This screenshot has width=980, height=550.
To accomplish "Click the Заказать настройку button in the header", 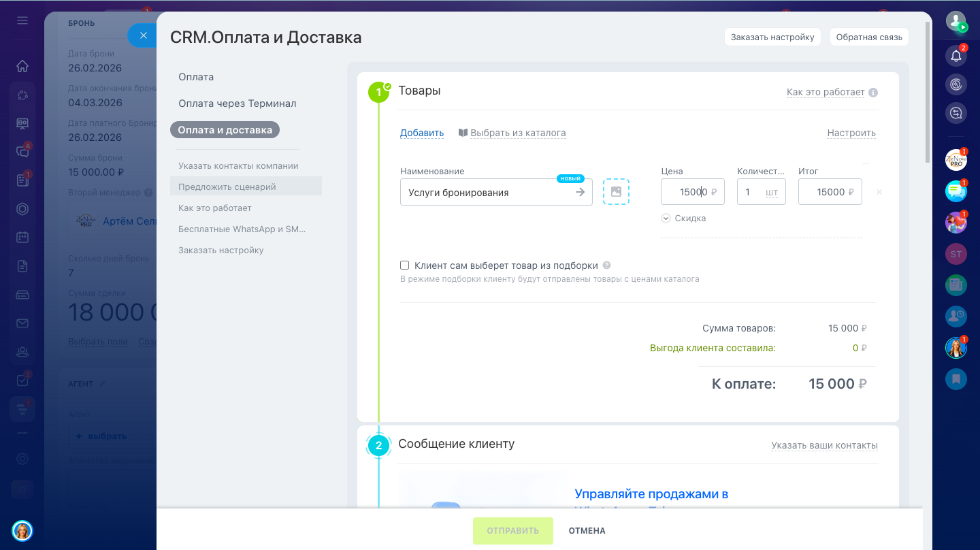I will (772, 37).
